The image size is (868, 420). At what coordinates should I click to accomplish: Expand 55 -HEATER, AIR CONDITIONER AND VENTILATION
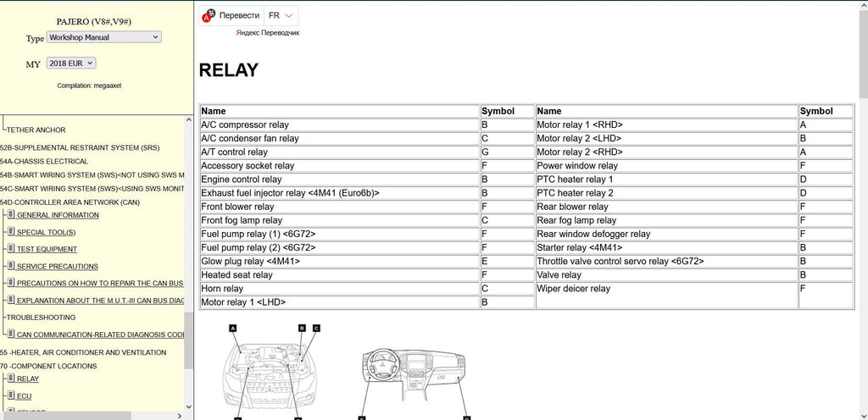(x=83, y=352)
